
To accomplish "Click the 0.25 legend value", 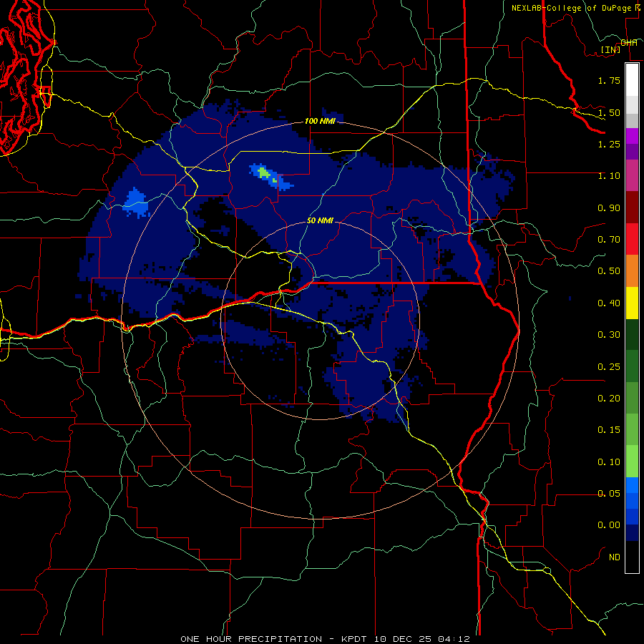I will [x=609, y=367].
